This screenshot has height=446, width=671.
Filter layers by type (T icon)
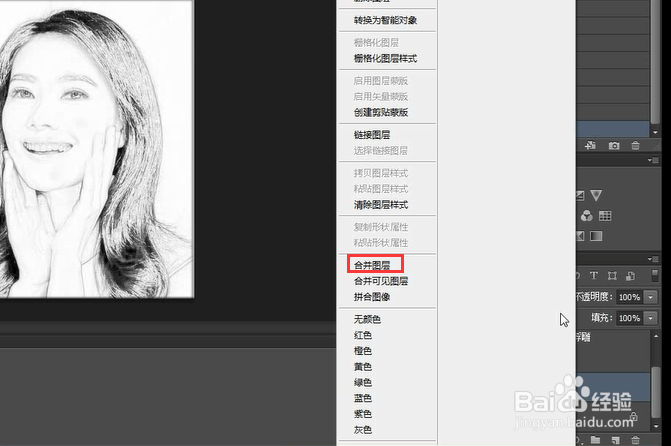(594, 276)
